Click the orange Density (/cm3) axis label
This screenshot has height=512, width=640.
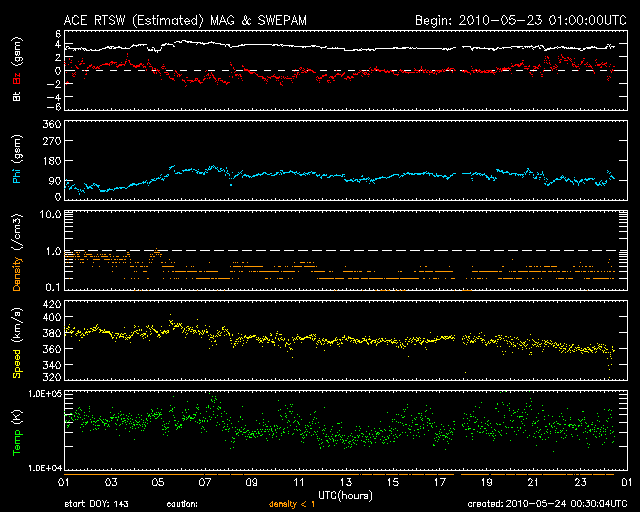(16, 263)
